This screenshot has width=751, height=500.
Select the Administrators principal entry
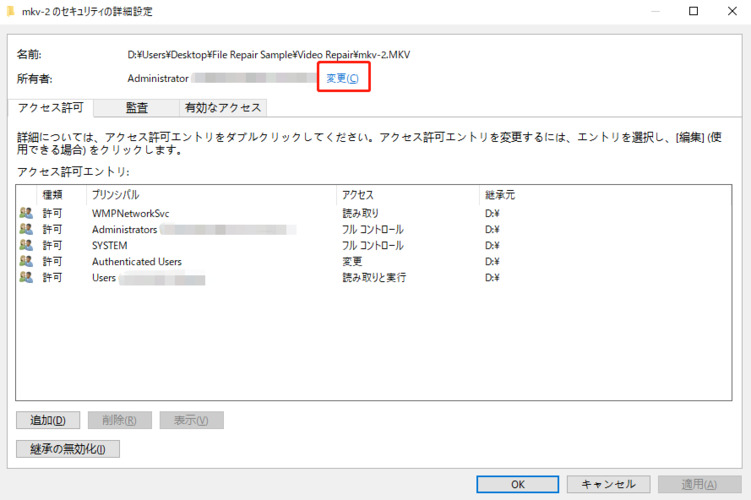pyautogui.click(x=125, y=229)
